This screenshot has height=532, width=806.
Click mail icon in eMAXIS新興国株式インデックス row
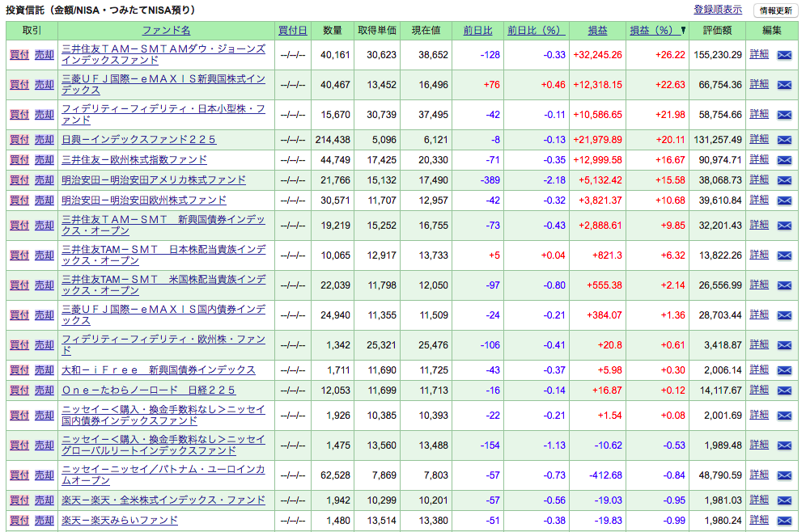pos(784,85)
